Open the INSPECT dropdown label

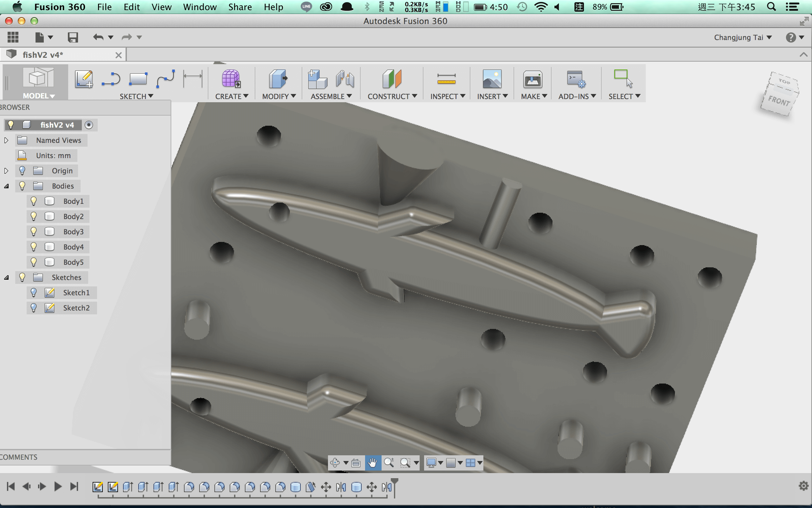pos(448,97)
